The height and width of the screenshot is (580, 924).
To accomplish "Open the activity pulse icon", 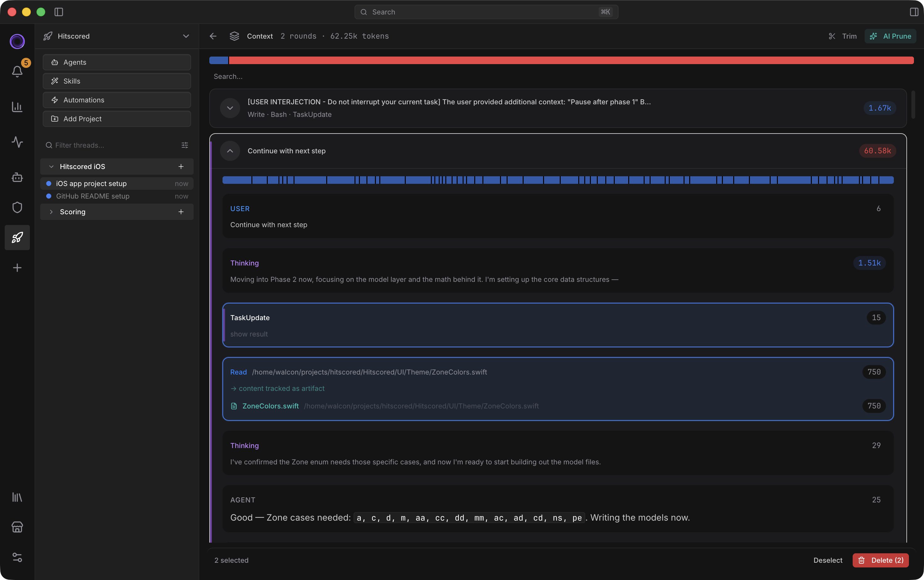I will pos(17,142).
